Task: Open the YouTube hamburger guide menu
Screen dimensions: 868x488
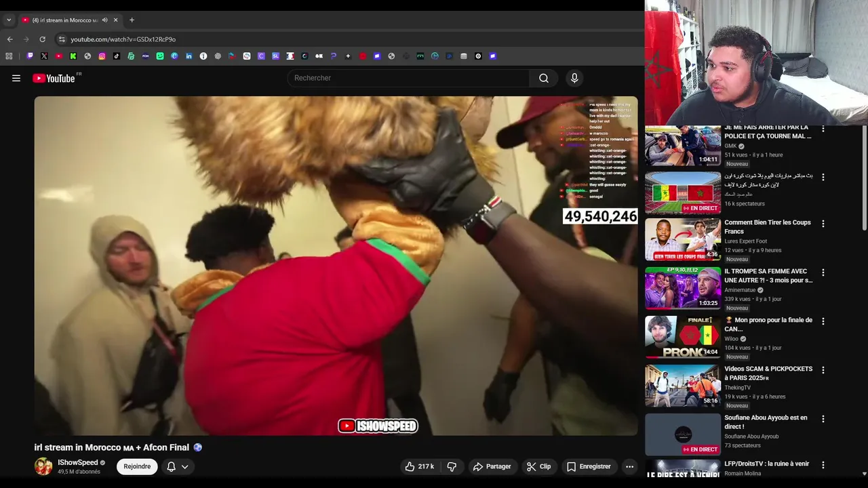Action: (x=16, y=78)
